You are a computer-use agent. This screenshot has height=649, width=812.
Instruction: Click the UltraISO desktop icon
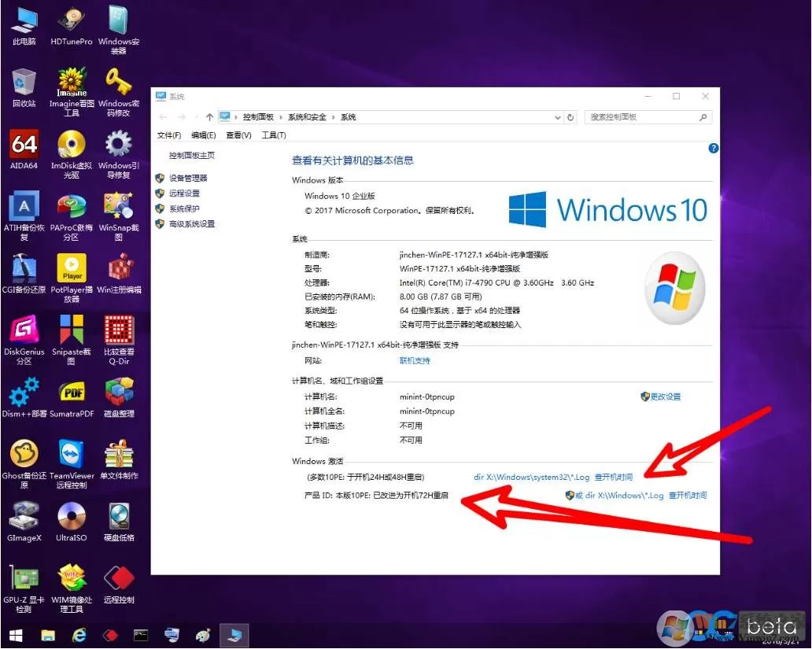pyautogui.click(x=72, y=522)
